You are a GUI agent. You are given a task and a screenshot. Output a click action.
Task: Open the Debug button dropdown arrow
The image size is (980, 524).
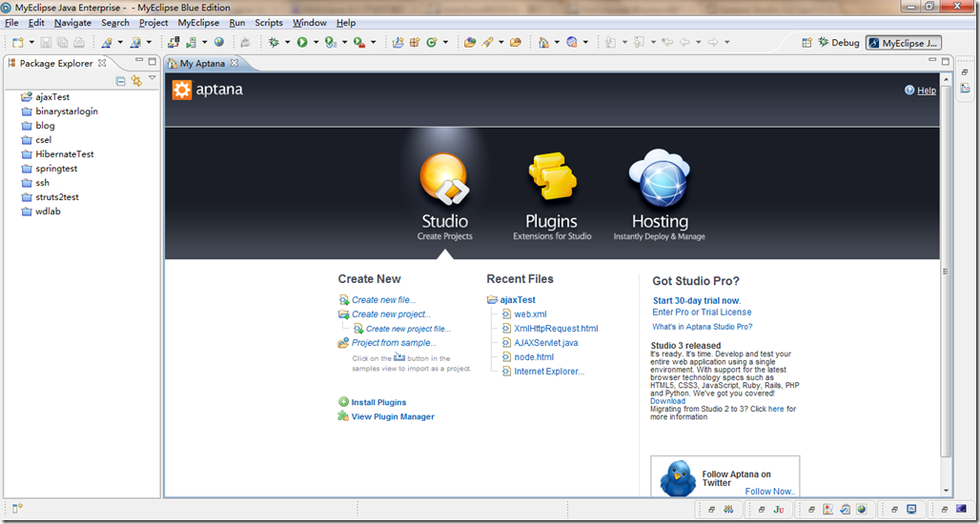tap(288, 43)
